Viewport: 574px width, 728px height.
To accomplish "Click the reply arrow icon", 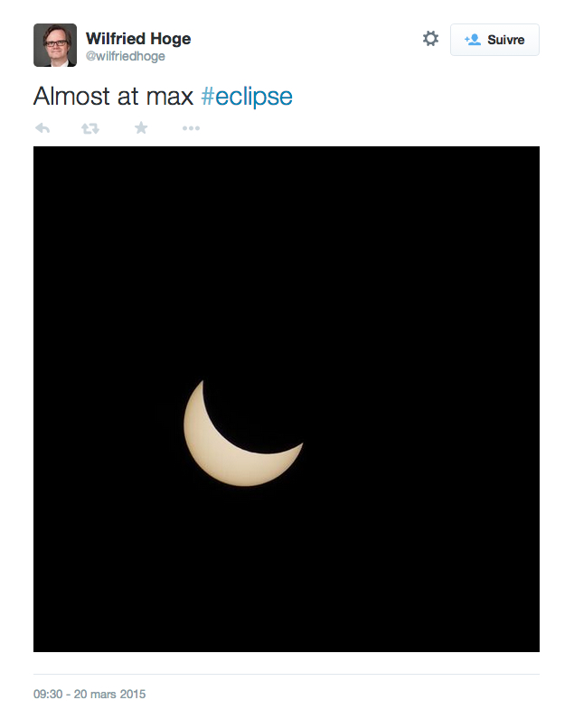I will [x=42, y=128].
